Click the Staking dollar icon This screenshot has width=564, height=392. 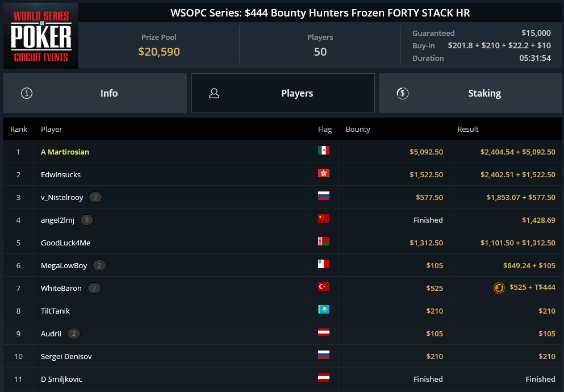point(403,93)
